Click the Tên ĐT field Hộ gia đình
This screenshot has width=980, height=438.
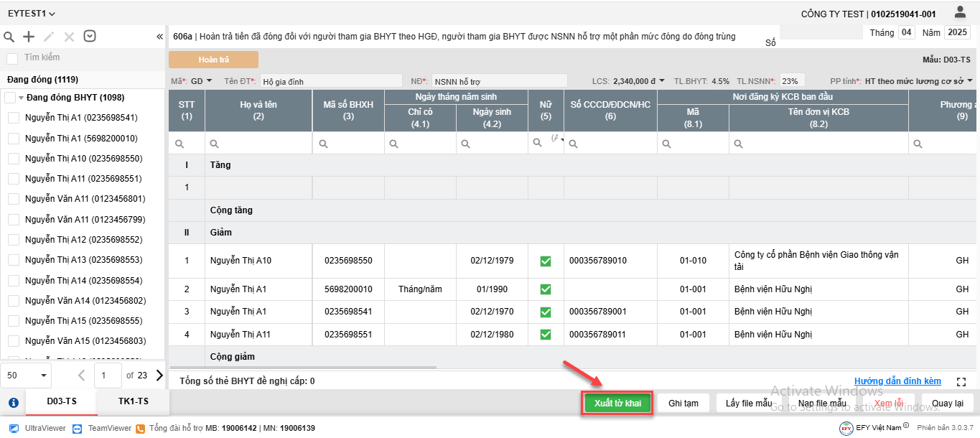tap(331, 81)
